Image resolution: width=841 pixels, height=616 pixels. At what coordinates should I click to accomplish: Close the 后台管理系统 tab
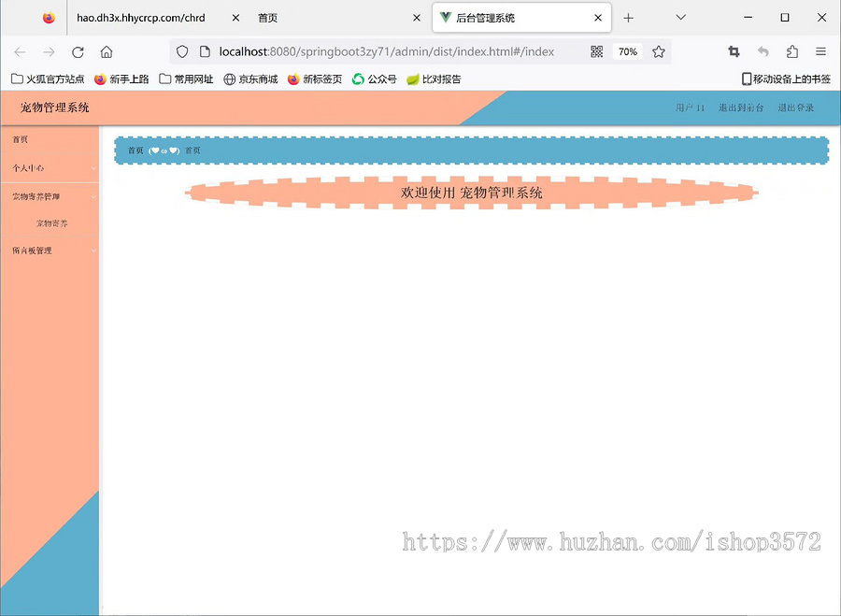coord(598,18)
